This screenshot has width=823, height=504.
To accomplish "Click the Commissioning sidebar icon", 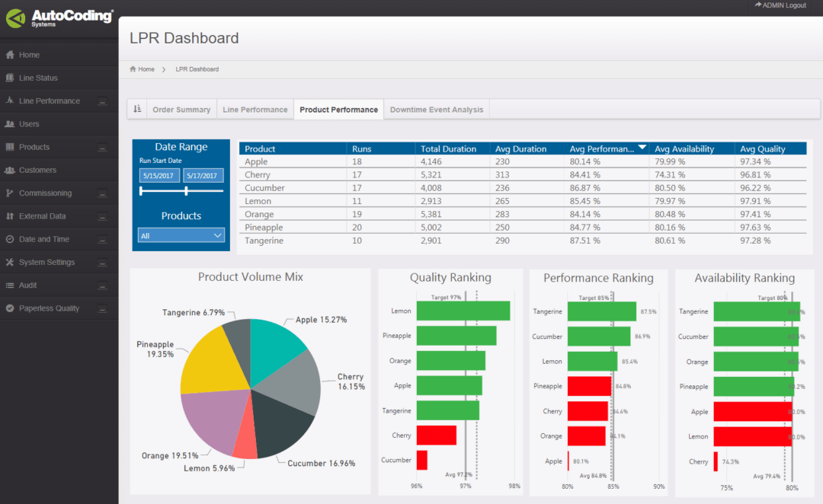I will (x=10, y=193).
